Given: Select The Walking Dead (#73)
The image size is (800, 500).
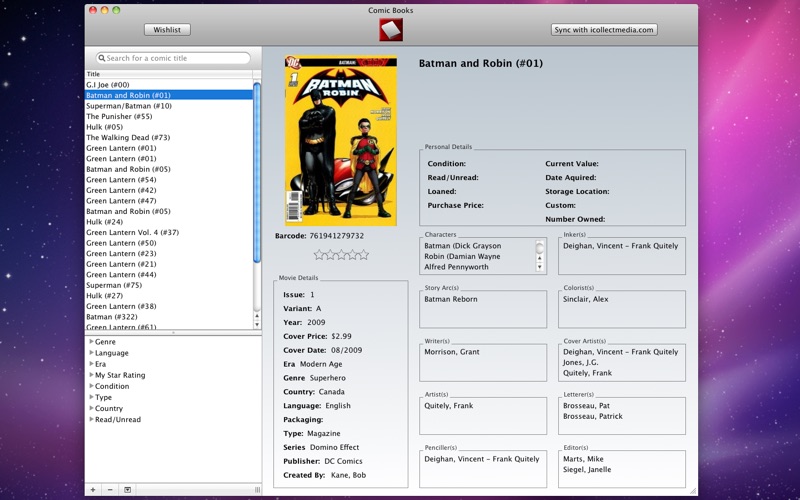Looking at the screenshot, I should (x=169, y=137).
